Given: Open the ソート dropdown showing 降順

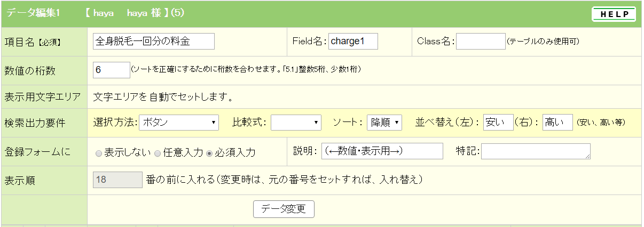Looking at the screenshot, I should (x=384, y=123).
